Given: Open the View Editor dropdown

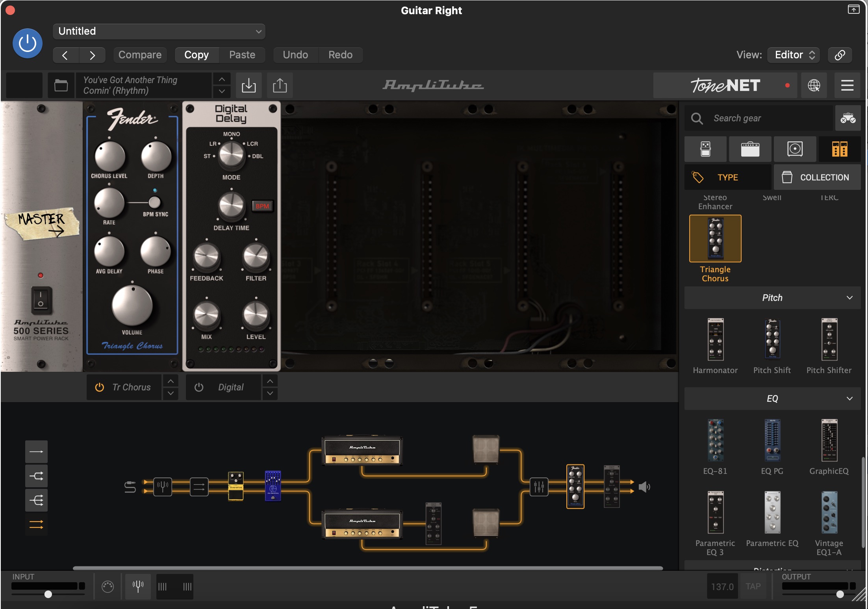Looking at the screenshot, I should tap(794, 55).
